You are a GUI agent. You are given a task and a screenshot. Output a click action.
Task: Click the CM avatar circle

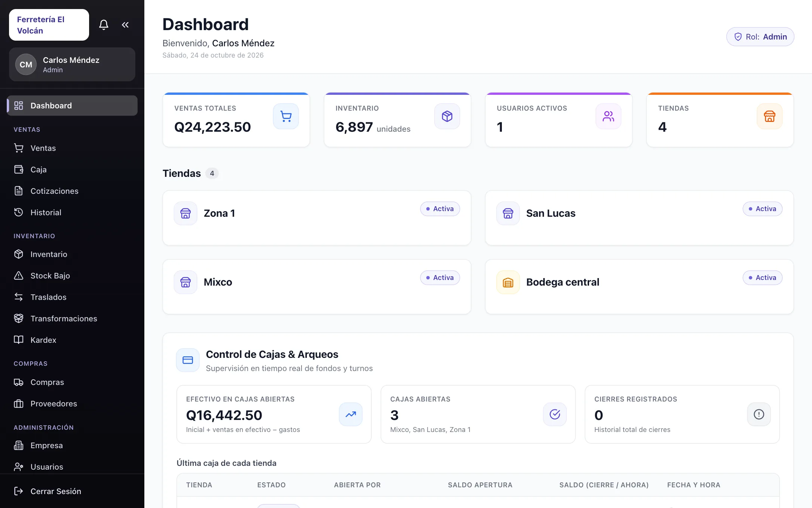point(26,64)
